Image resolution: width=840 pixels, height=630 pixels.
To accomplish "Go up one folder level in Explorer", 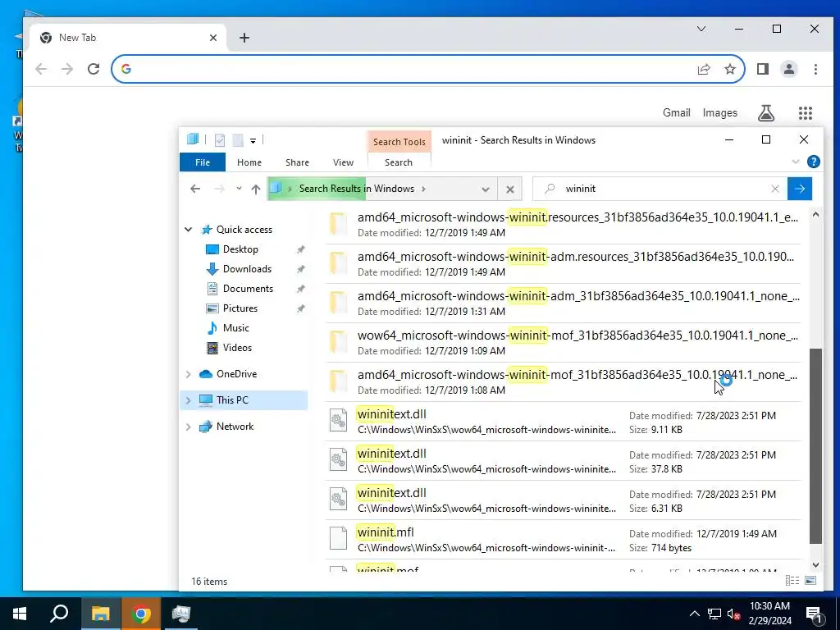I will point(256,189).
